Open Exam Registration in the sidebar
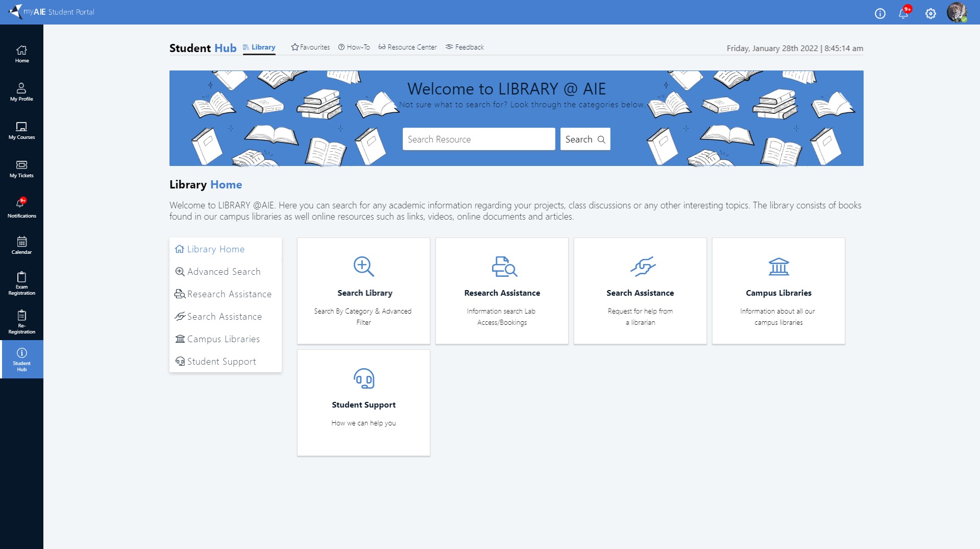 click(x=21, y=283)
